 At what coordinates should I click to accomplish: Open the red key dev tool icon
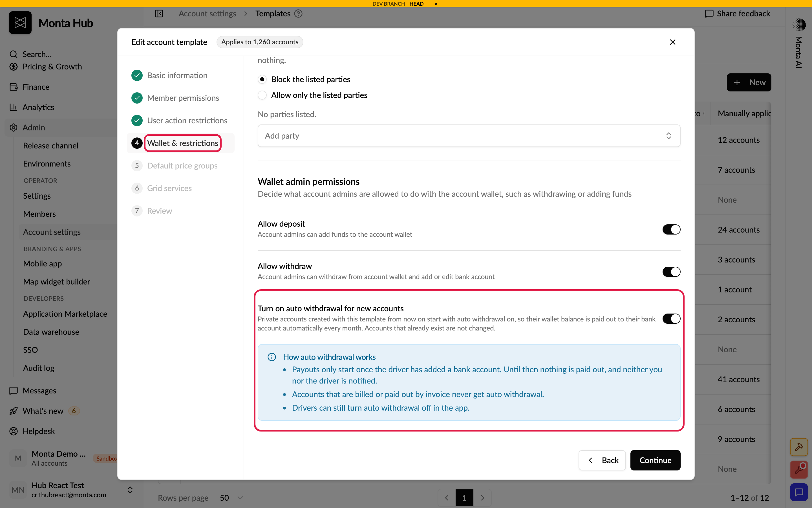point(798,469)
